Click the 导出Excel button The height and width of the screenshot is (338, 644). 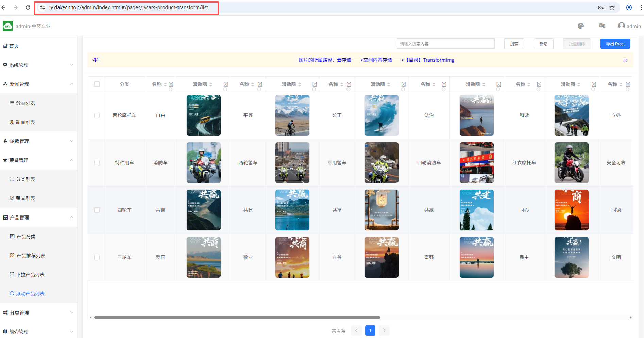(x=615, y=44)
